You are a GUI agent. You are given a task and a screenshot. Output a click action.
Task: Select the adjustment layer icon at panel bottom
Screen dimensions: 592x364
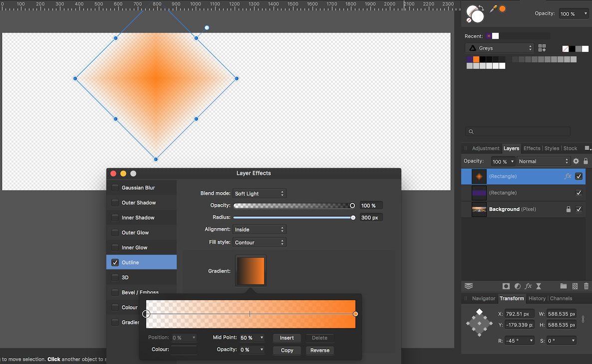coord(517,286)
